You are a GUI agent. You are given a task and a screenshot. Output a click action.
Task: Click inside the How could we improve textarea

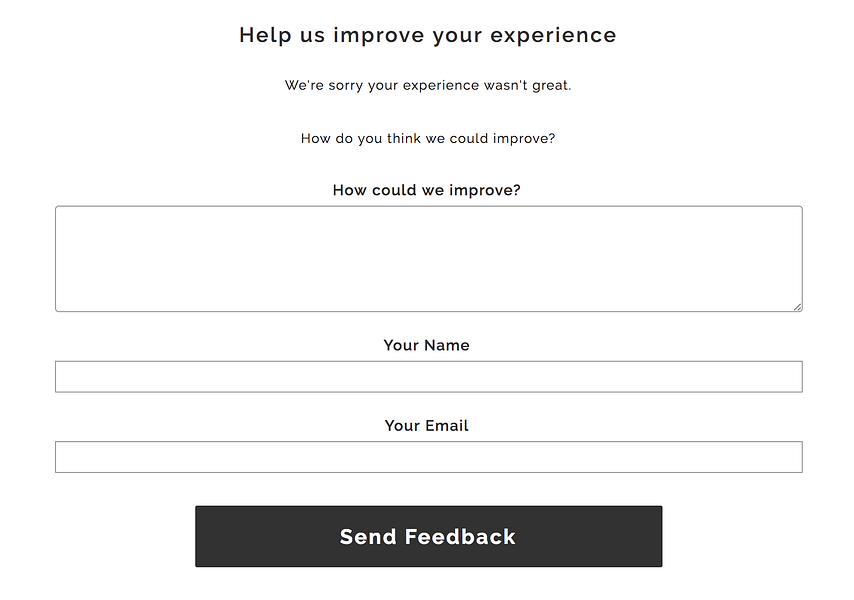(x=428, y=258)
